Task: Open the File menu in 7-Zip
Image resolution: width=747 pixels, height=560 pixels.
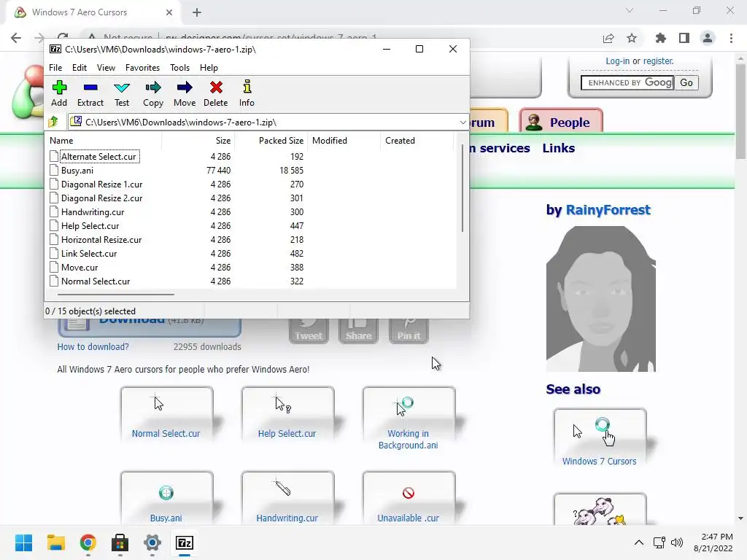Action: tap(55, 68)
